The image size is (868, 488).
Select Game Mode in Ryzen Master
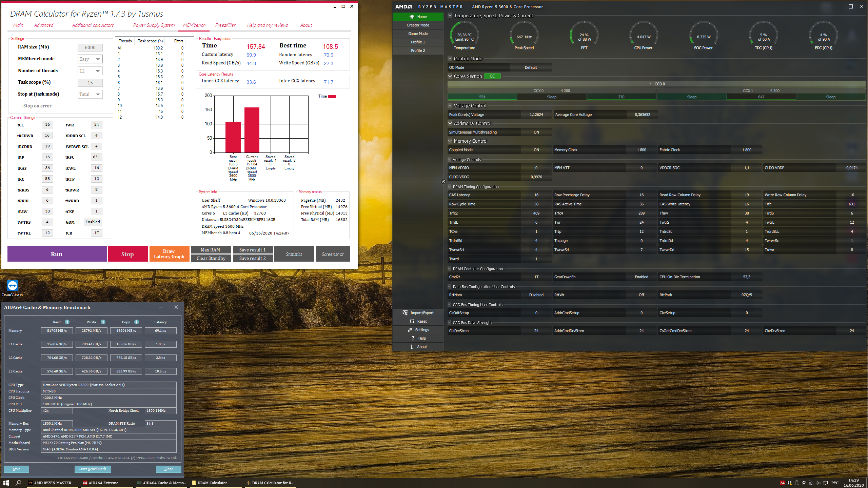418,34
